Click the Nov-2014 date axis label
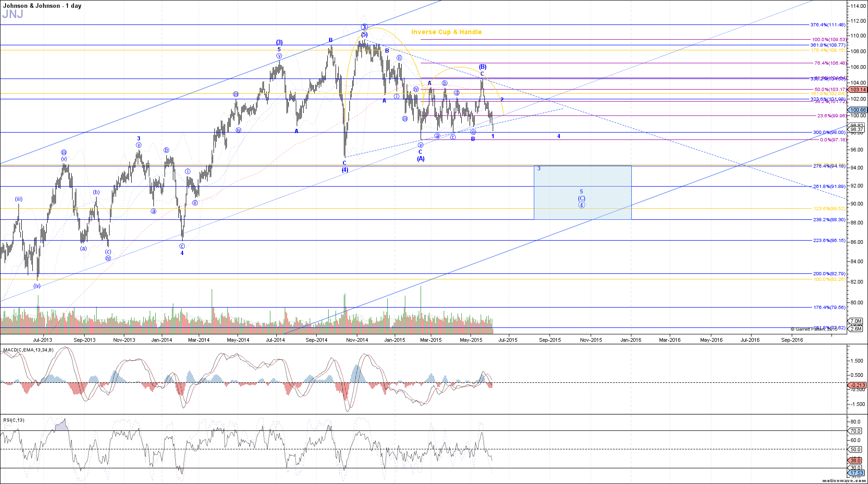This screenshot has height=484, width=868. click(357, 340)
